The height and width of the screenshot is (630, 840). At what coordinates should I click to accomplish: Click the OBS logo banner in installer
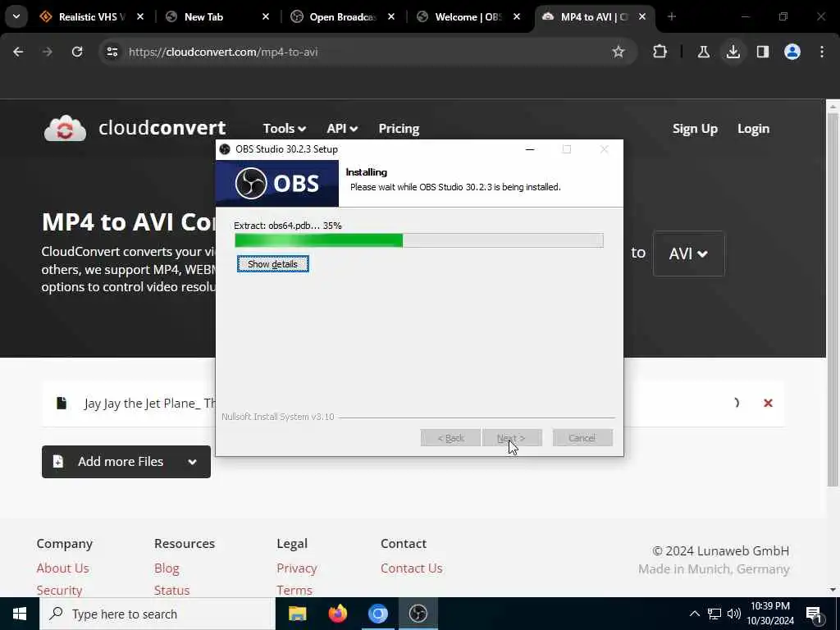(277, 183)
